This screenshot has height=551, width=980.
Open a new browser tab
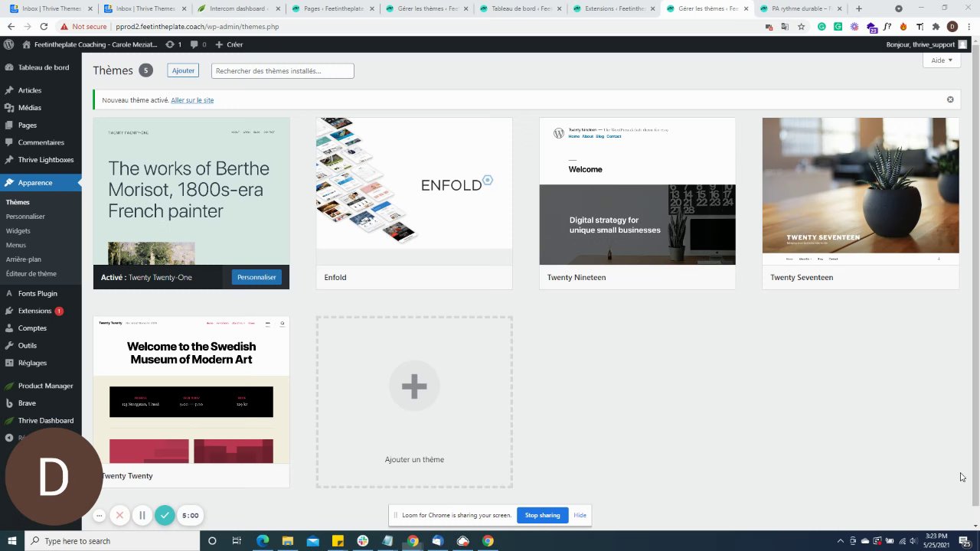point(858,8)
